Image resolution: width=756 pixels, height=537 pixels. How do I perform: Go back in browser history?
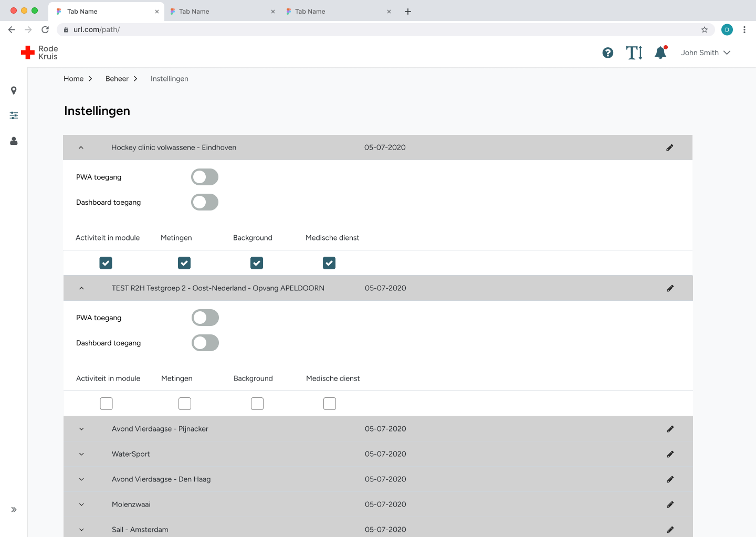12,29
